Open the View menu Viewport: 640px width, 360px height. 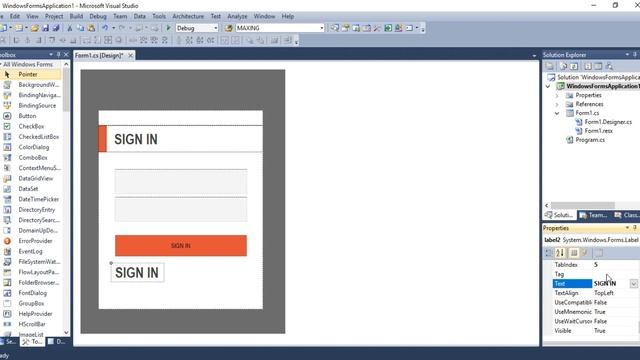32,16
